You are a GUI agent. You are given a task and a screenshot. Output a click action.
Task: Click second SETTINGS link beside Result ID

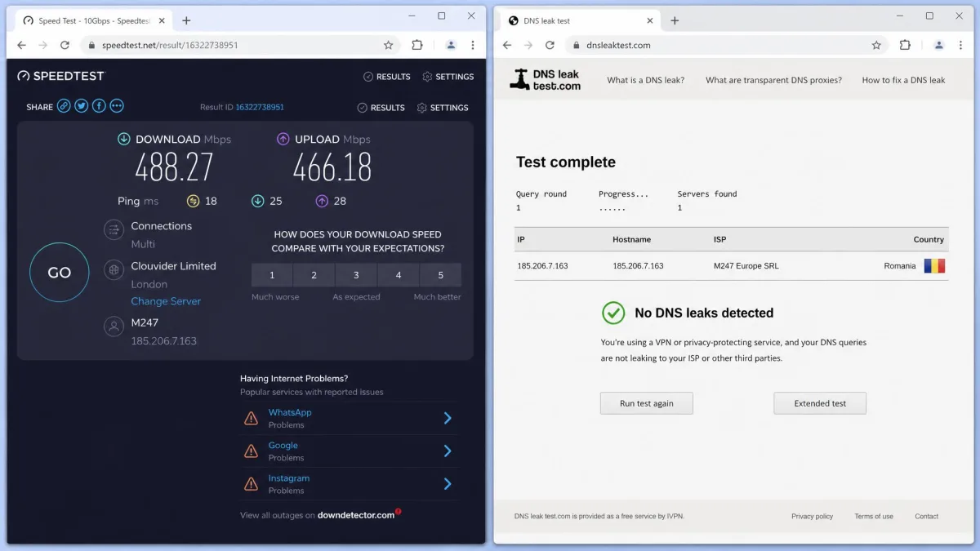(443, 108)
